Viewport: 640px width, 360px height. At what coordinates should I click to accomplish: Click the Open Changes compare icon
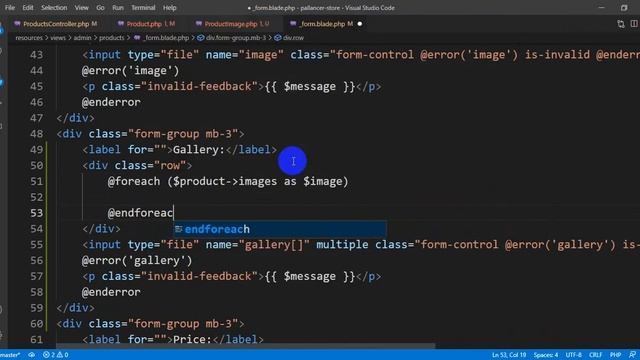tap(621, 24)
